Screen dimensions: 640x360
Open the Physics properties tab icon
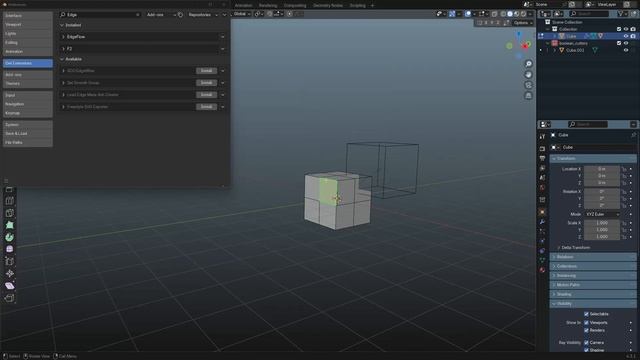click(x=542, y=241)
